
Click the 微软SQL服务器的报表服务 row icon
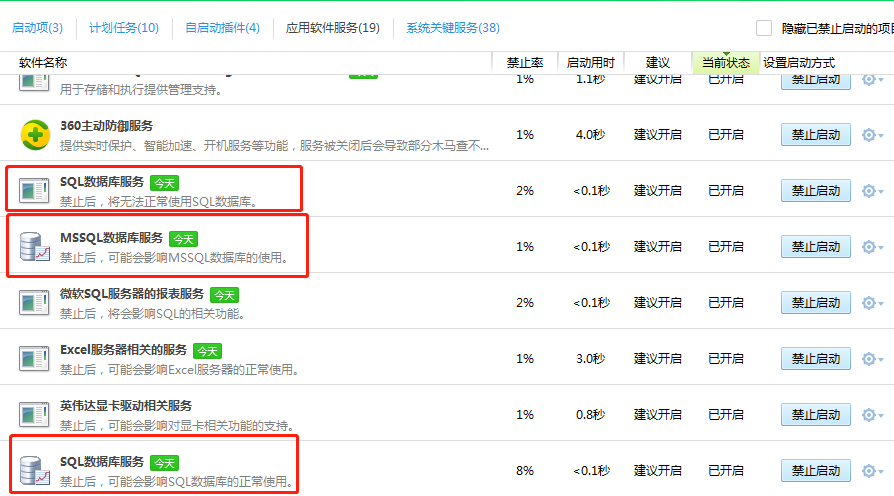(34, 302)
